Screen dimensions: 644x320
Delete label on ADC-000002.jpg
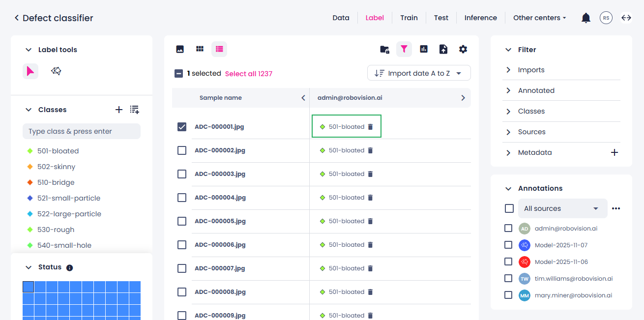(371, 150)
